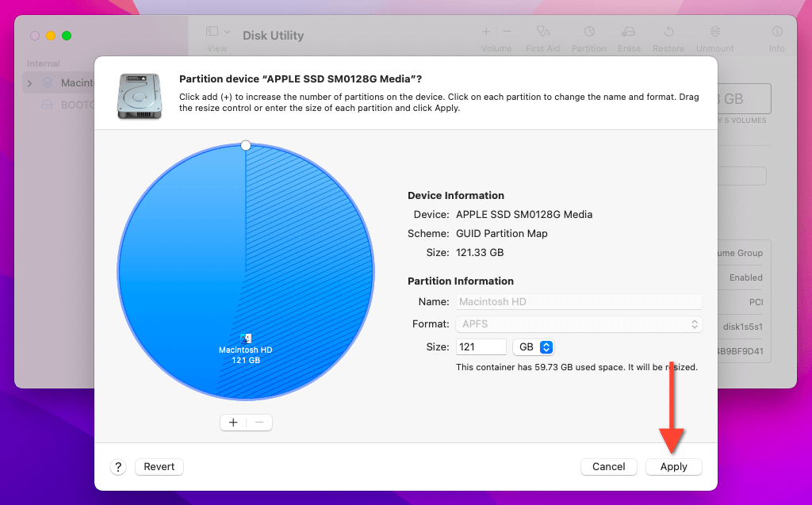Click the "PCI" value in the background window
Image resolution: width=812 pixels, height=505 pixels.
(756, 302)
